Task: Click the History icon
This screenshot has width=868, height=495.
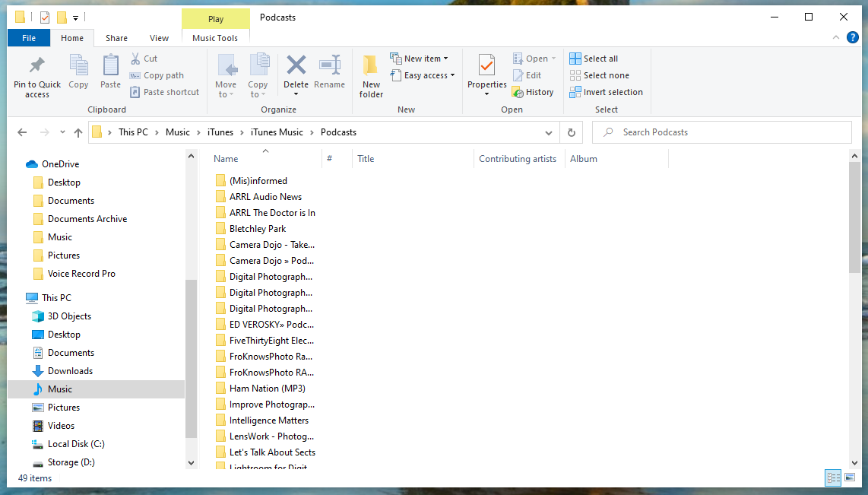Action: [x=518, y=92]
